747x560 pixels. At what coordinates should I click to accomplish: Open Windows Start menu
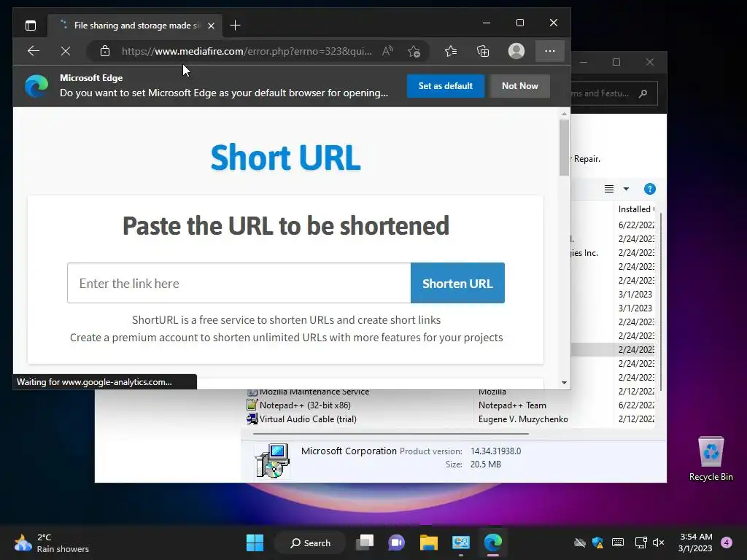(255, 542)
